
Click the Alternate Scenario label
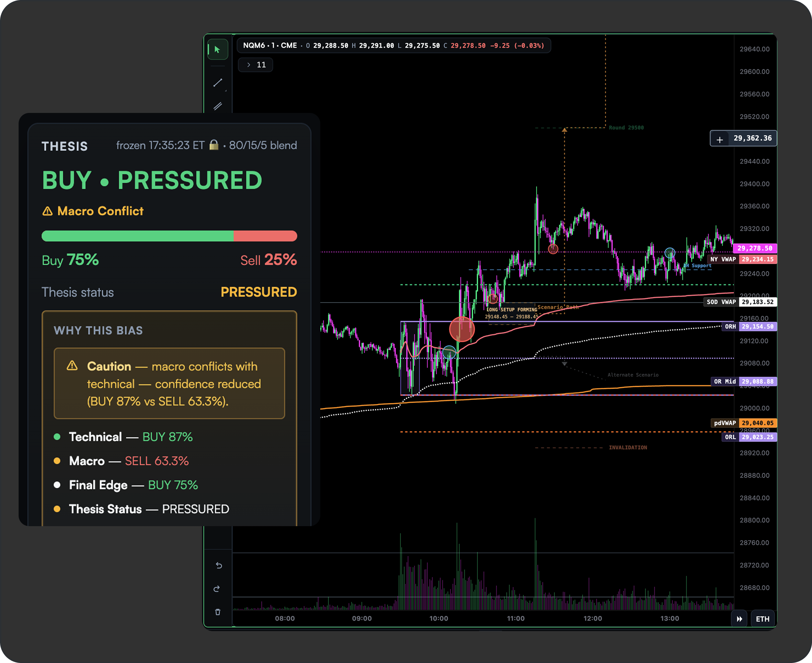(633, 375)
